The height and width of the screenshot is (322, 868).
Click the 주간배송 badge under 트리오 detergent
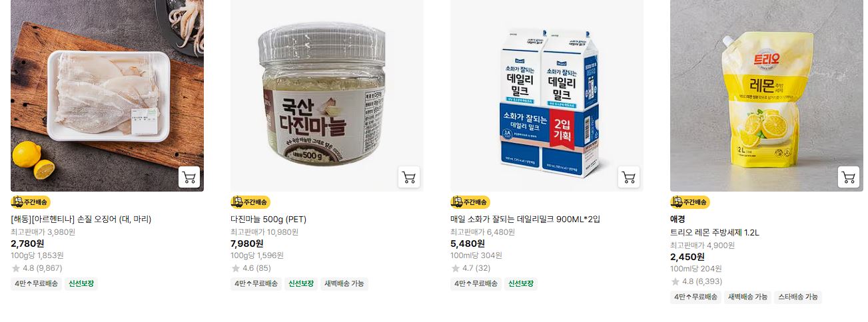[x=690, y=202]
